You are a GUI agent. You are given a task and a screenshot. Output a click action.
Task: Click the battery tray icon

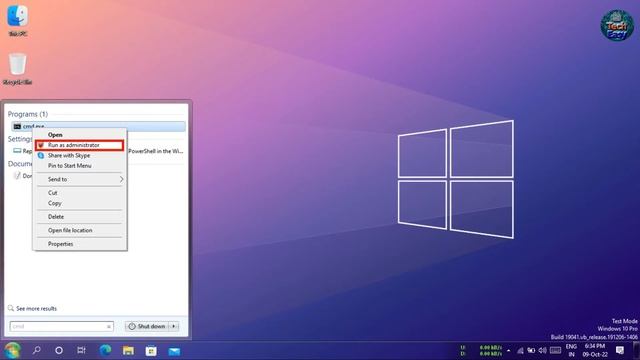(531, 350)
